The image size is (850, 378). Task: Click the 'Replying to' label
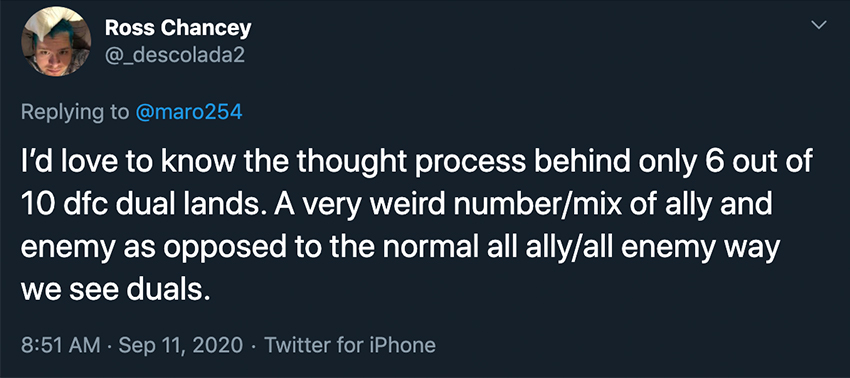coord(75,113)
